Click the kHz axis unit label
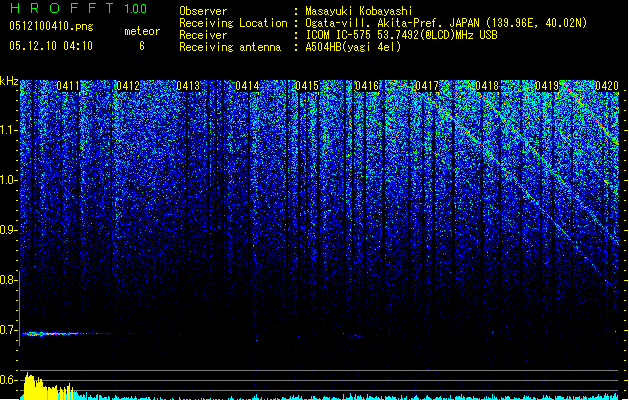The height and width of the screenshot is (400, 629). click(x=9, y=81)
